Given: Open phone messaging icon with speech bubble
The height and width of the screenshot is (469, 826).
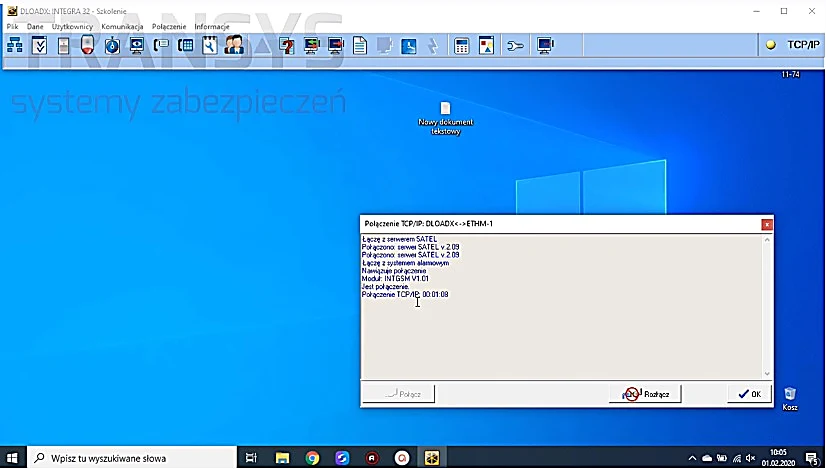Looking at the screenshot, I should 161,46.
